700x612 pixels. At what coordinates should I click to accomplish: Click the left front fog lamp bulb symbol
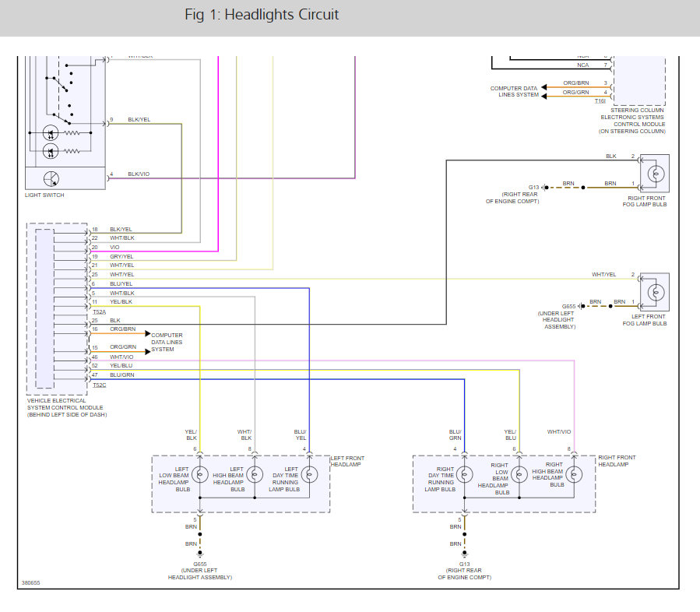pos(656,293)
